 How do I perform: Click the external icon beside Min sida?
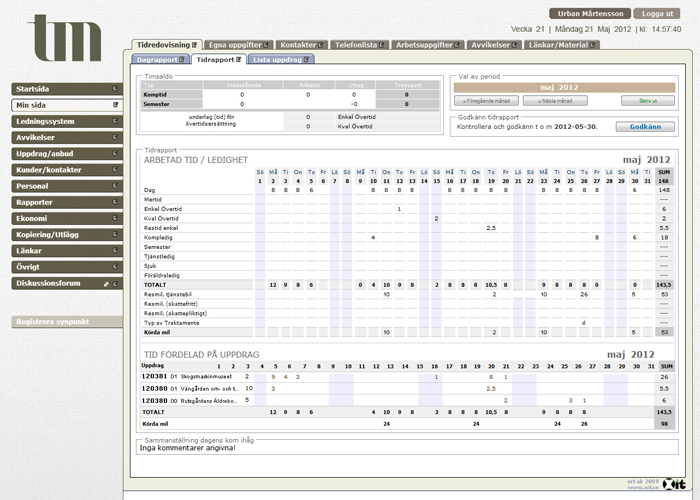coord(116,105)
